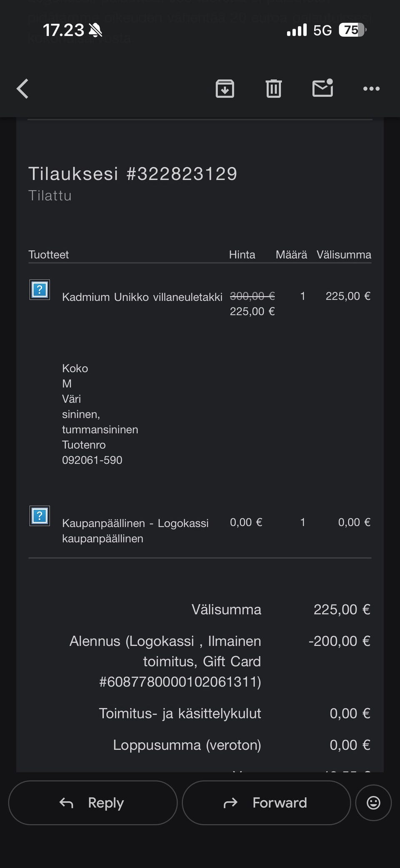Open the Logokassi gift image placeholder
Viewport: 400px width, 868px height.
(40, 516)
